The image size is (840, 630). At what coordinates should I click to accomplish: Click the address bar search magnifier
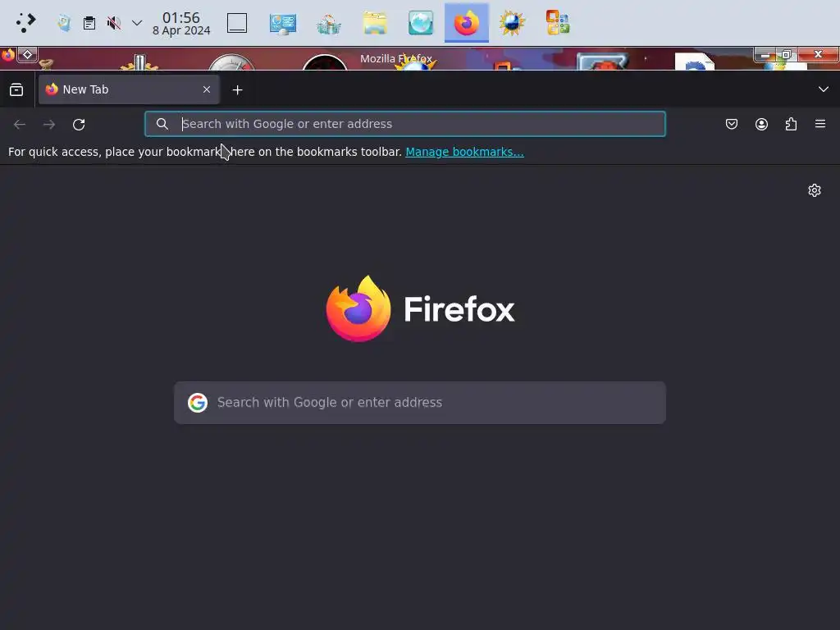click(162, 124)
